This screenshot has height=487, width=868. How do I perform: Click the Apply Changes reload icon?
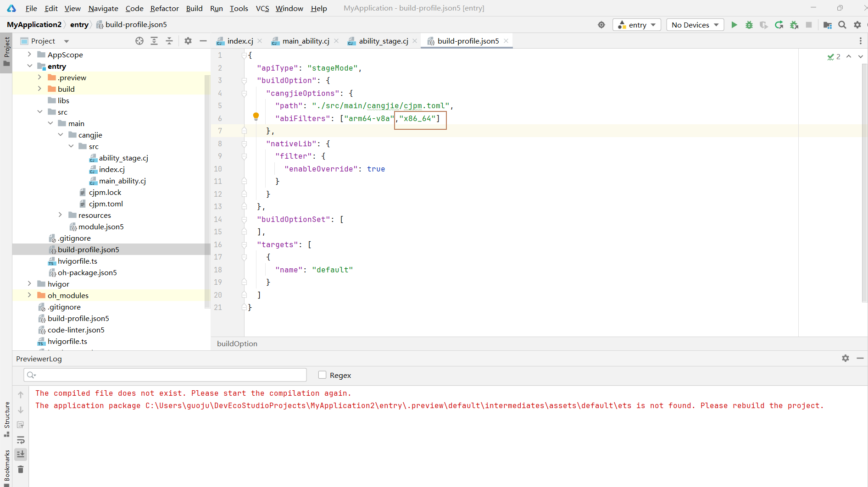(x=779, y=25)
